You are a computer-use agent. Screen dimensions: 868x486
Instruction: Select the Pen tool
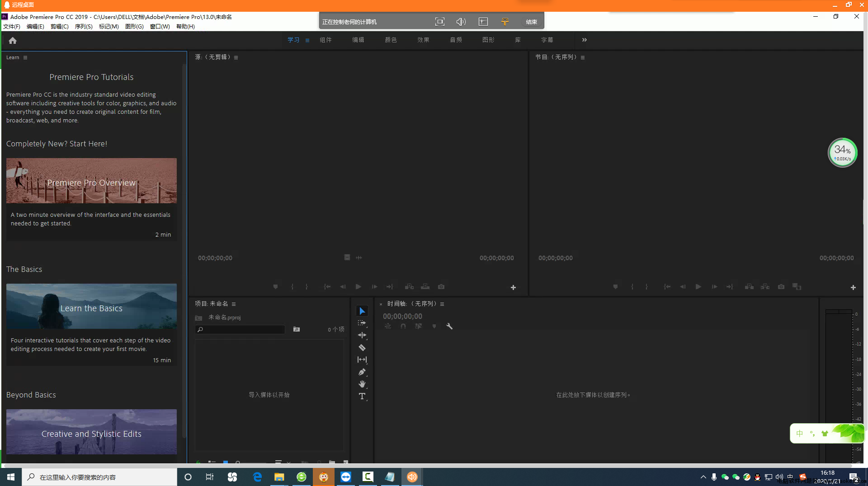(362, 372)
